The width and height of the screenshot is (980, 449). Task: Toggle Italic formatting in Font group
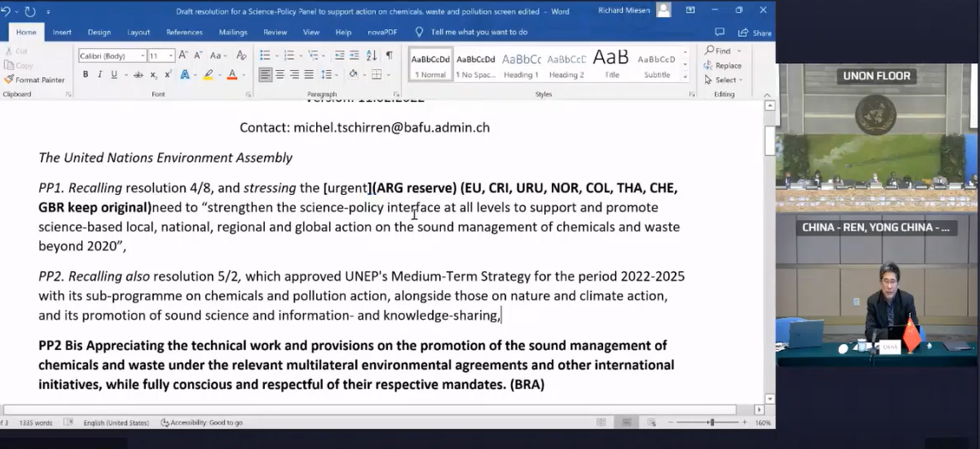coord(100,75)
